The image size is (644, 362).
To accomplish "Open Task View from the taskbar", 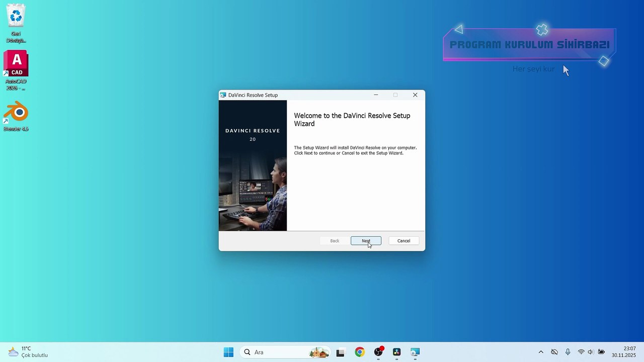I will pos(341,352).
